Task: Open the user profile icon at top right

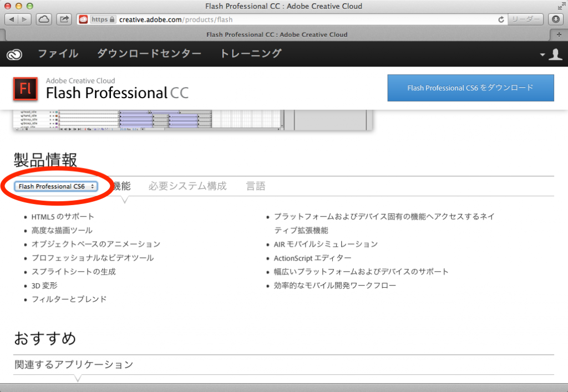Action: (x=556, y=54)
